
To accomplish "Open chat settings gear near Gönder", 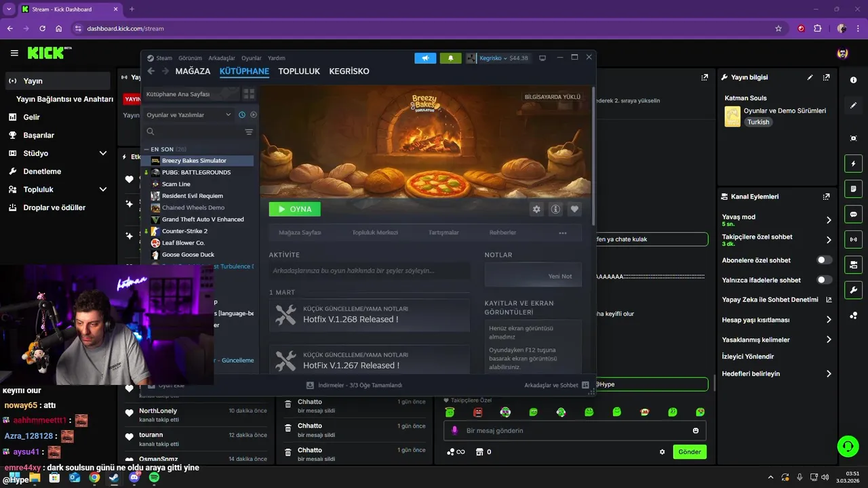I will click(x=663, y=452).
